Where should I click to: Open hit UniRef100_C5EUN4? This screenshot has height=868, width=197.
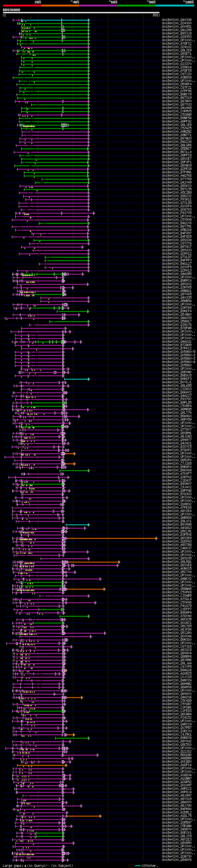(x=176, y=826)
